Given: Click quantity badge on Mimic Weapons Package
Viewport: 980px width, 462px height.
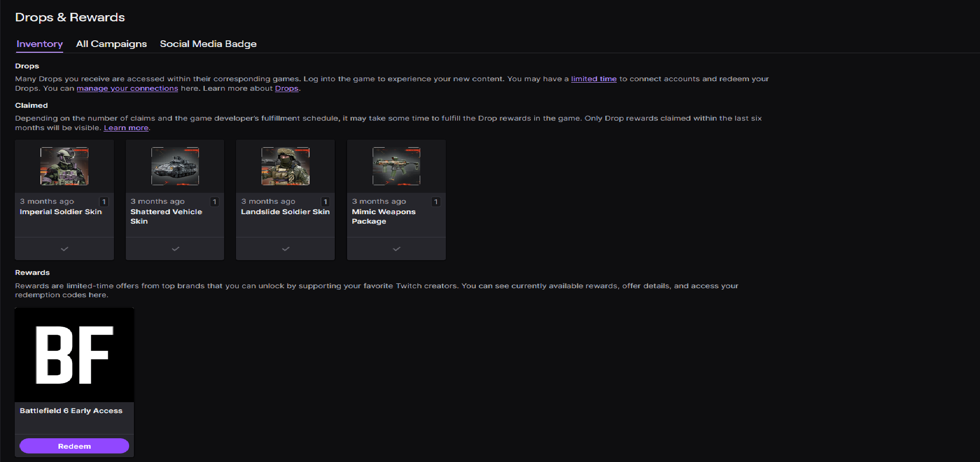Looking at the screenshot, I should (436, 202).
